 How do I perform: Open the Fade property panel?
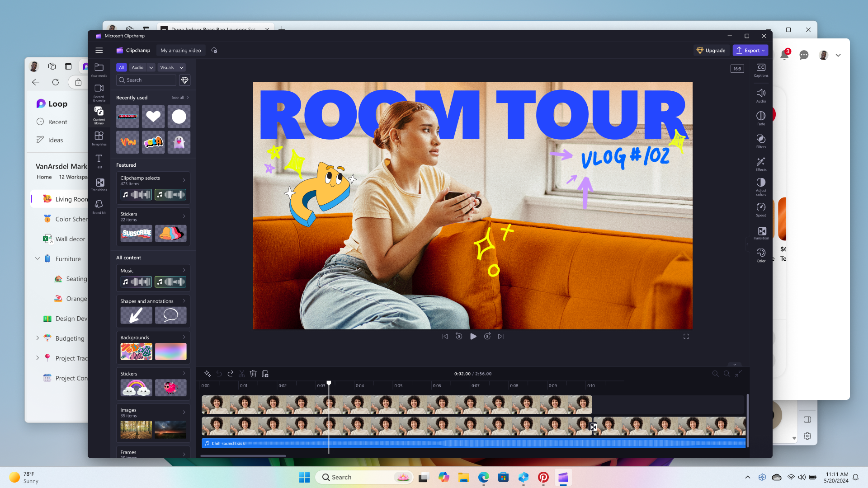tap(761, 118)
